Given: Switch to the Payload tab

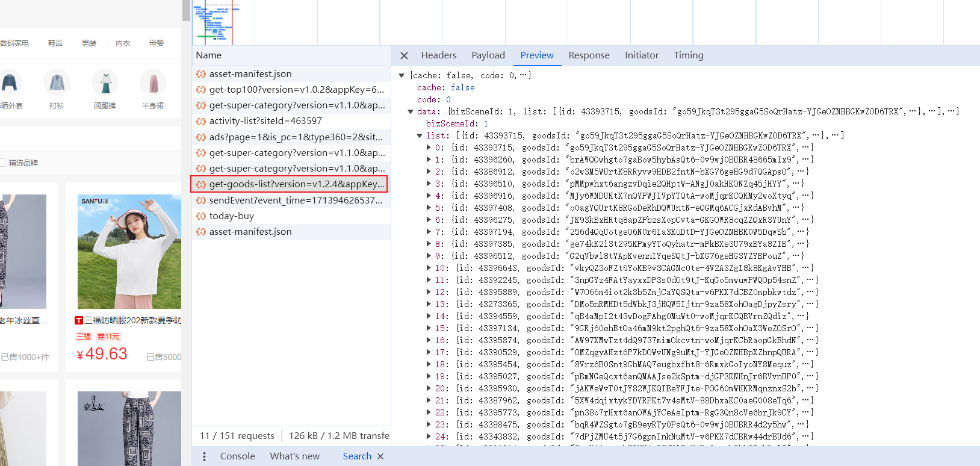Looking at the screenshot, I should point(488,55).
